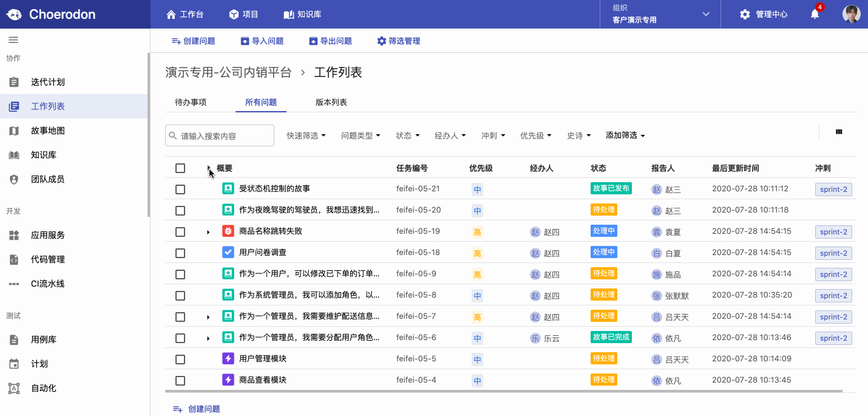Click inside the search input field
Image resolution: width=868 pixels, height=416 pixels.
click(219, 135)
